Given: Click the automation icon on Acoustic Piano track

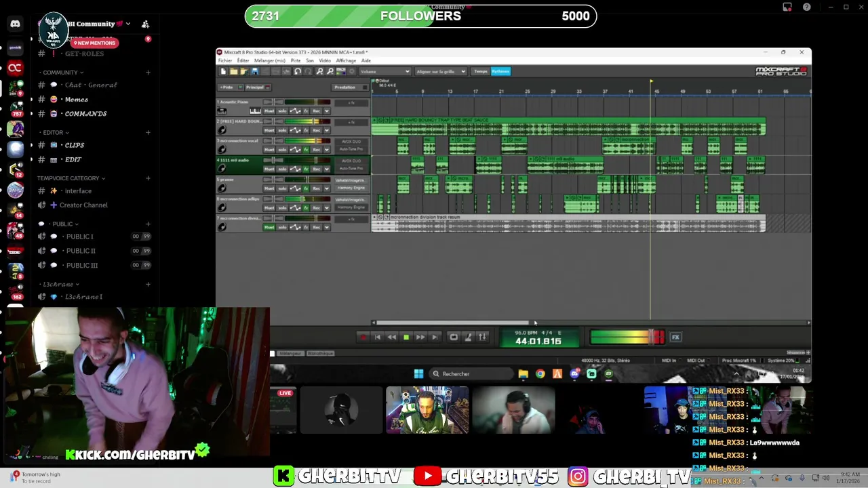Looking at the screenshot, I should pyautogui.click(x=296, y=111).
